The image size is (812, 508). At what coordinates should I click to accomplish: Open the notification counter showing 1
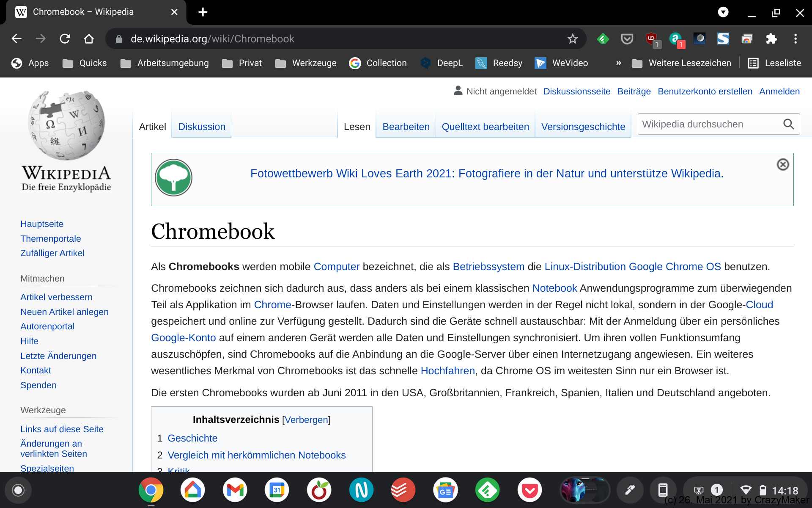[716, 490]
